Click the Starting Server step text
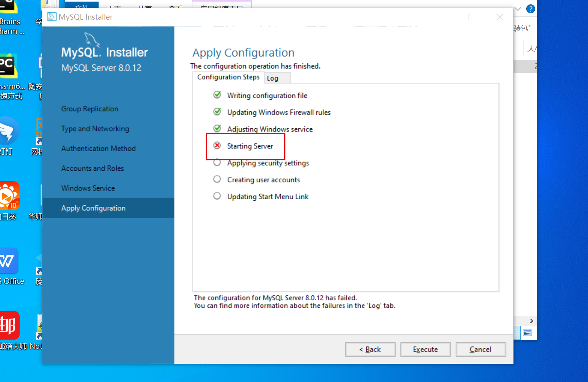Image resolution: width=588 pixels, height=382 pixels. [250, 146]
